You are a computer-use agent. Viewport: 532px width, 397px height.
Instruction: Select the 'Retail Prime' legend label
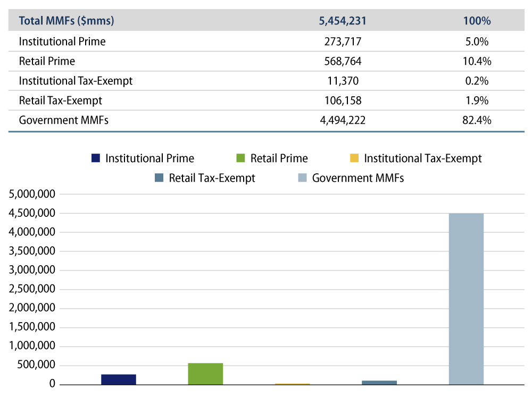[279, 158]
